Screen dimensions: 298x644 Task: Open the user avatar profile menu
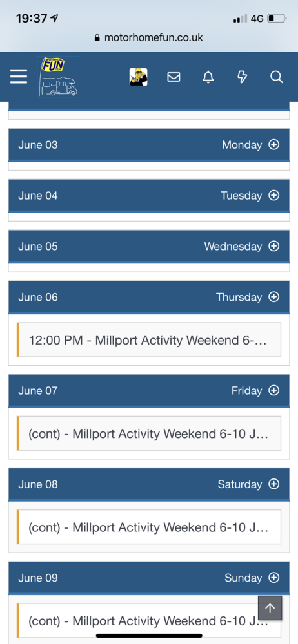tap(138, 77)
